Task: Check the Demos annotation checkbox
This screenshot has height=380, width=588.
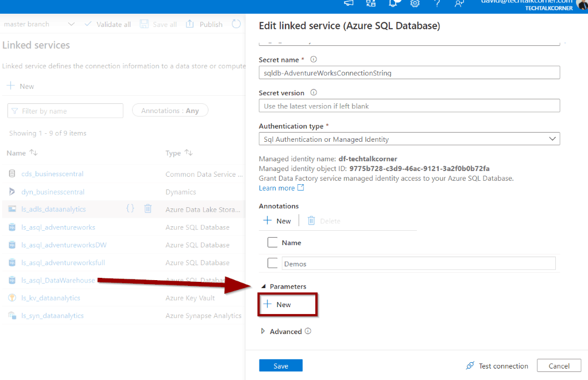Action: click(x=273, y=263)
